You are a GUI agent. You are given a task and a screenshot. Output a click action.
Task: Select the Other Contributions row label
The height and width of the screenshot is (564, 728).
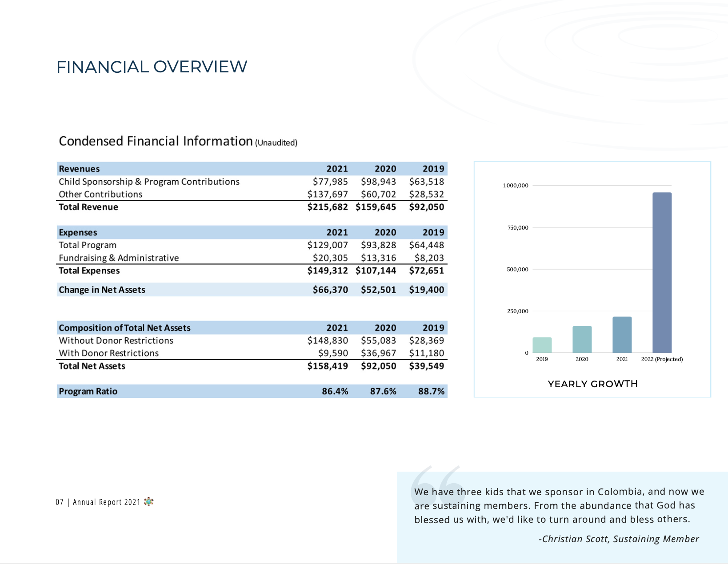point(100,195)
